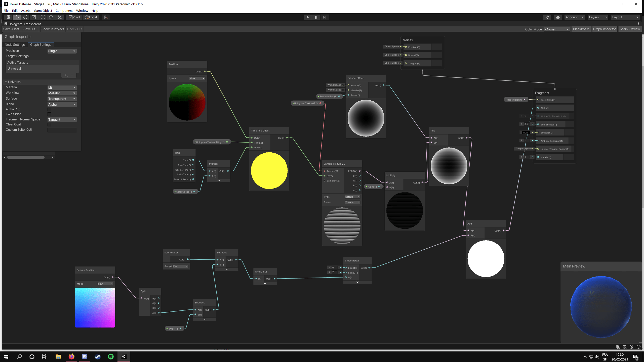Collapse the Universal settings section
Image resolution: width=644 pixels, height=362 pixels.
pos(6,82)
